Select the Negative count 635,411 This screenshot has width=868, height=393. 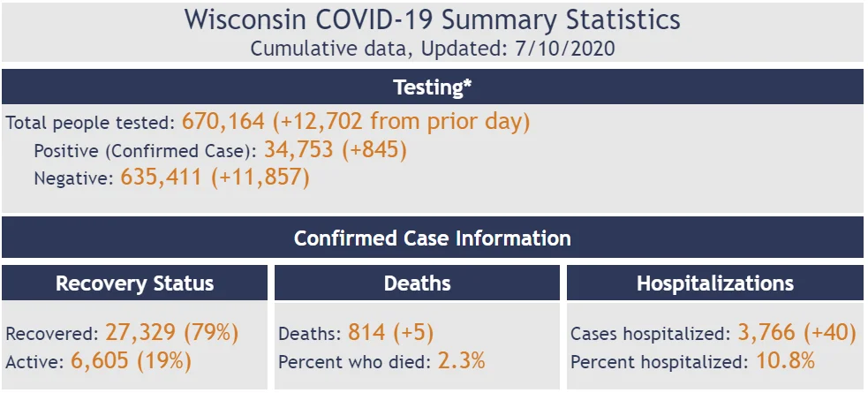click(161, 178)
